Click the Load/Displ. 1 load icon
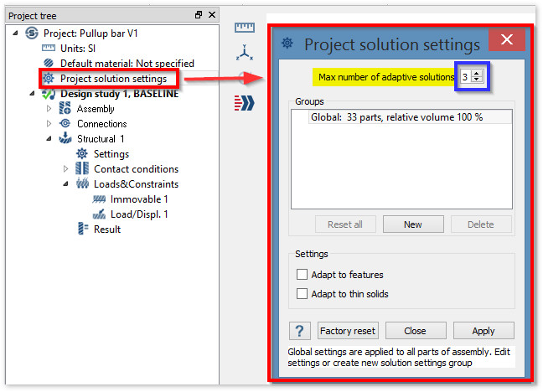543x392 pixels. 99,214
